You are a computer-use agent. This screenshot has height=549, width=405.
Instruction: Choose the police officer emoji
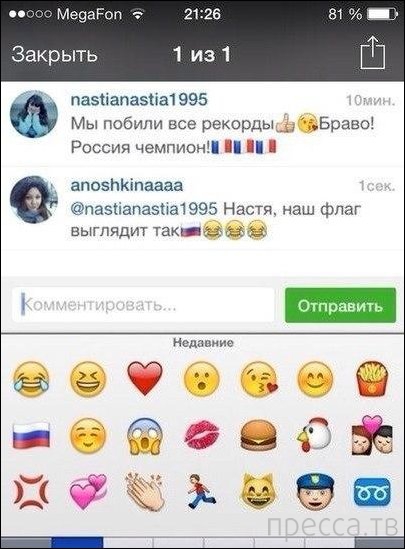315,492
